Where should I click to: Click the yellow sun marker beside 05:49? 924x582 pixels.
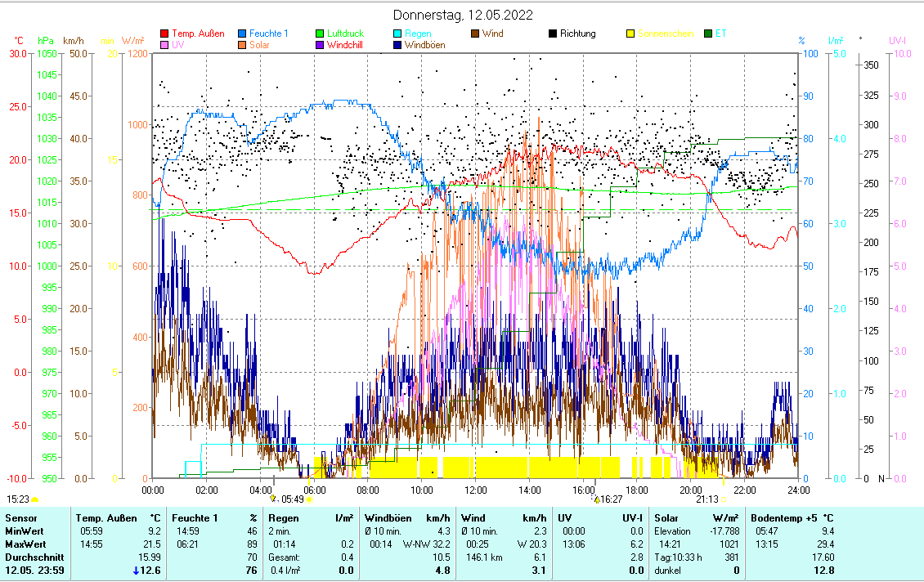point(309,499)
